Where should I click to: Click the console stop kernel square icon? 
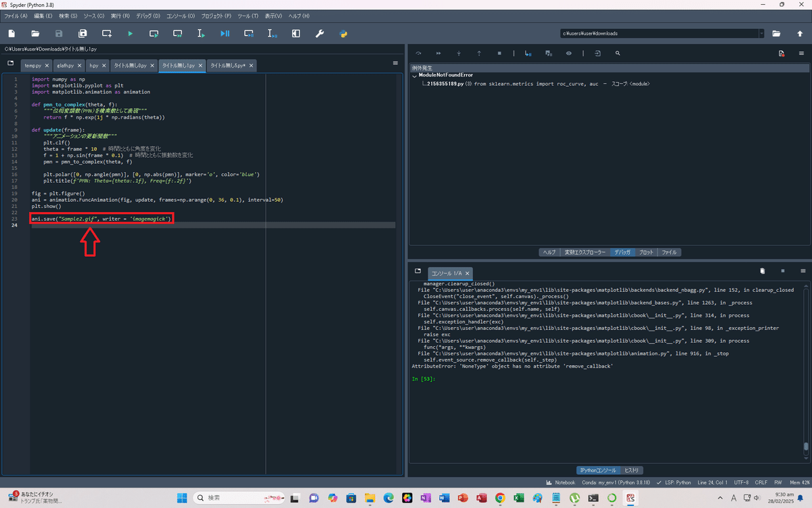[x=783, y=270]
